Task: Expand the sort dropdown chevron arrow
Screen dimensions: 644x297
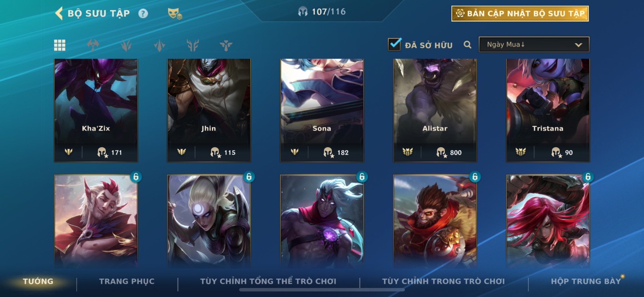Action: (578, 45)
